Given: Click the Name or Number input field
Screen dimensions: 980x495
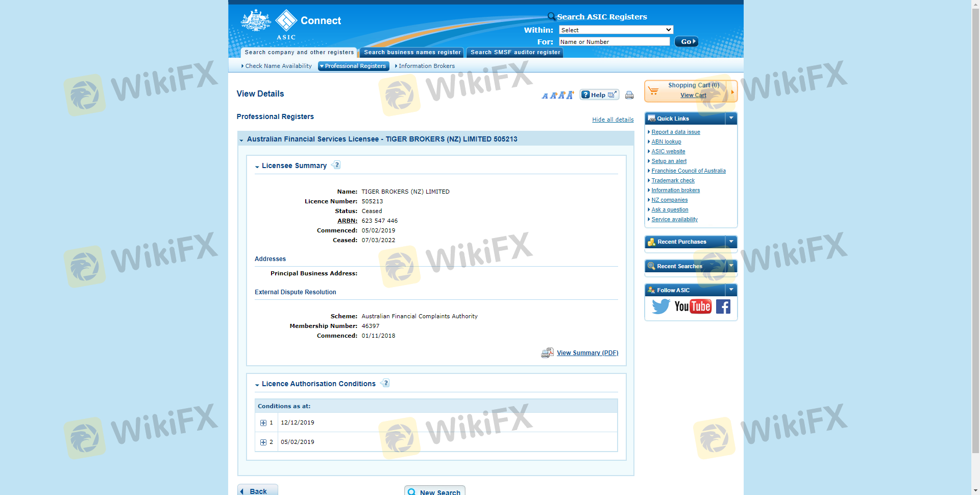Looking at the screenshot, I should [614, 42].
